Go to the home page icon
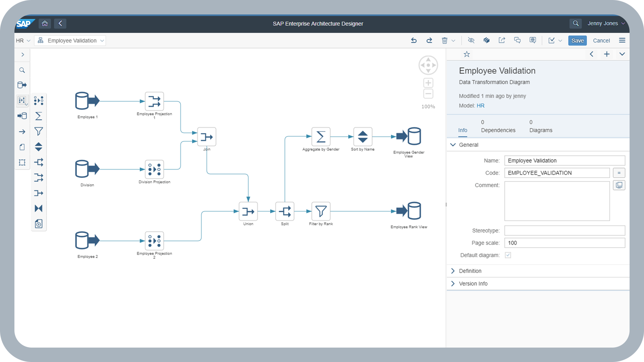This screenshot has width=644, height=362. (45, 23)
